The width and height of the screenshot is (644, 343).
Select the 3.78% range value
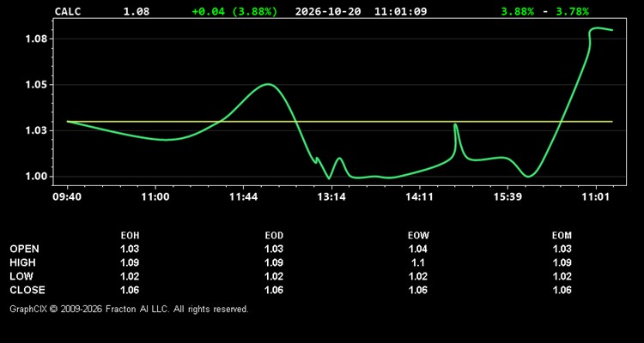point(572,11)
